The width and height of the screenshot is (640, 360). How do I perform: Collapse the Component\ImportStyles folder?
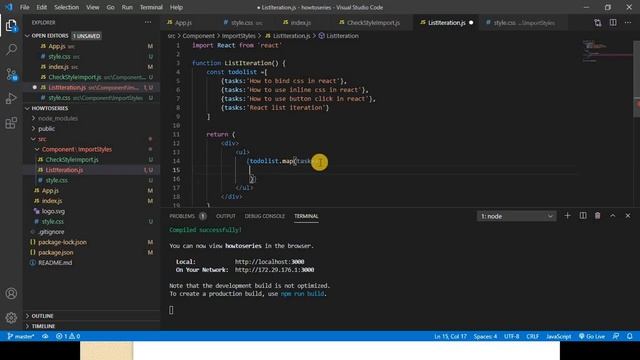coord(77,149)
